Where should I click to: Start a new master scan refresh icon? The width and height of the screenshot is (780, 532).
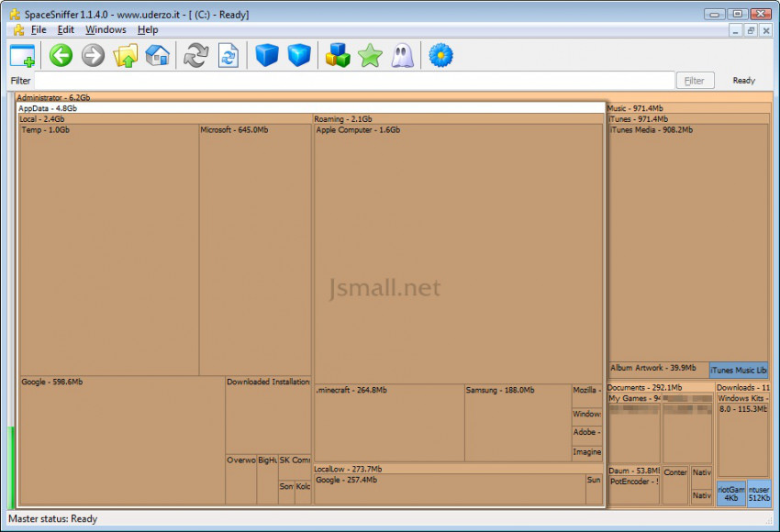point(195,56)
